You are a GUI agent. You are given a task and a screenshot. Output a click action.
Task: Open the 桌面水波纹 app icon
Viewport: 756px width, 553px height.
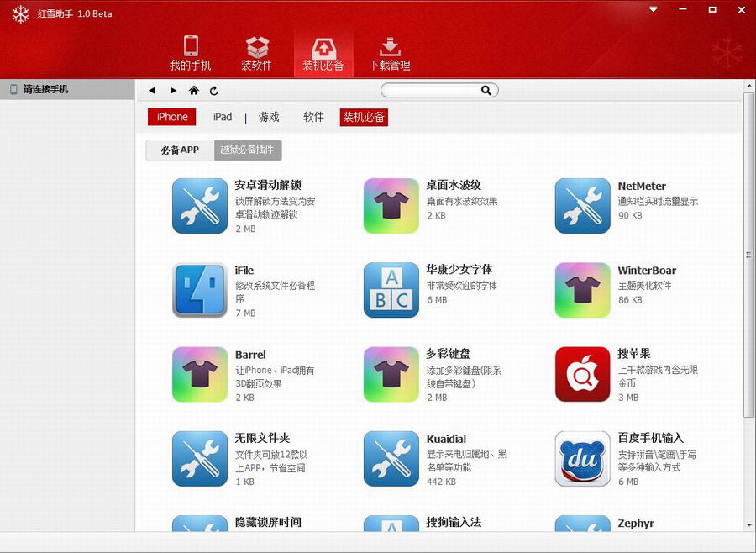391,206
